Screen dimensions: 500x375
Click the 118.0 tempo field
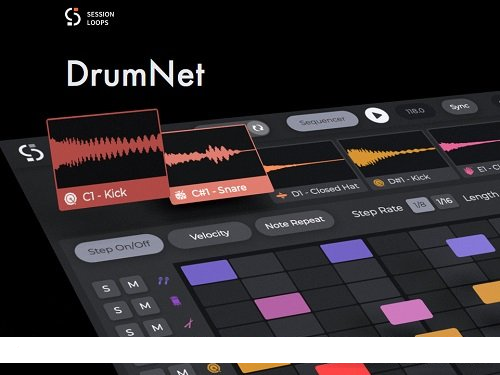415,111
